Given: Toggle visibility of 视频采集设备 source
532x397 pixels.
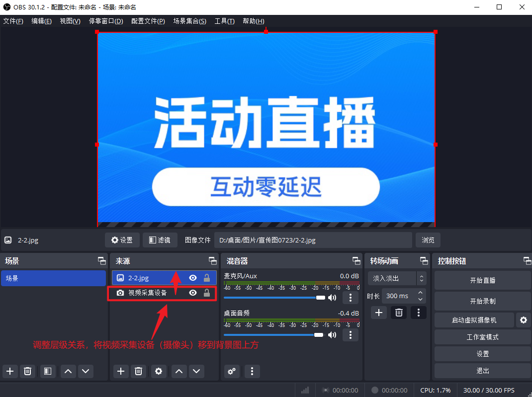Looking at the screenshot, I should 193,293.
